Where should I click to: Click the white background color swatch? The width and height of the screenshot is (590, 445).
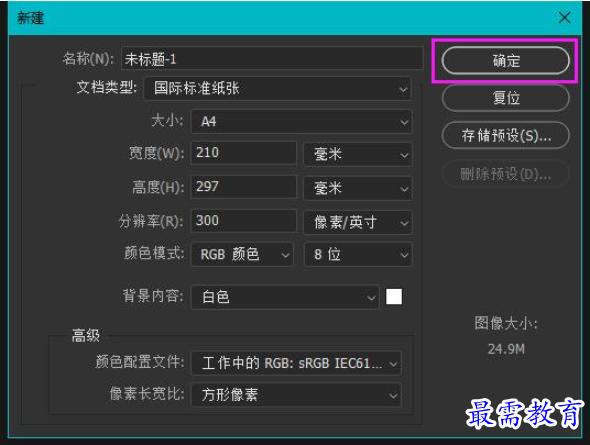point(394,296)
